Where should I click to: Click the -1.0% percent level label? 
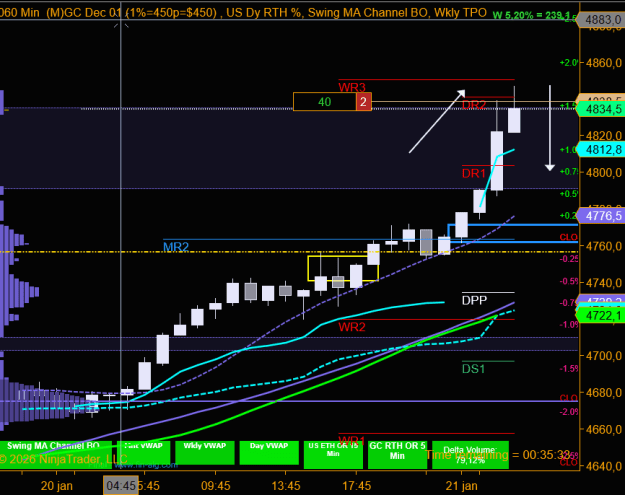coord(569,324)
